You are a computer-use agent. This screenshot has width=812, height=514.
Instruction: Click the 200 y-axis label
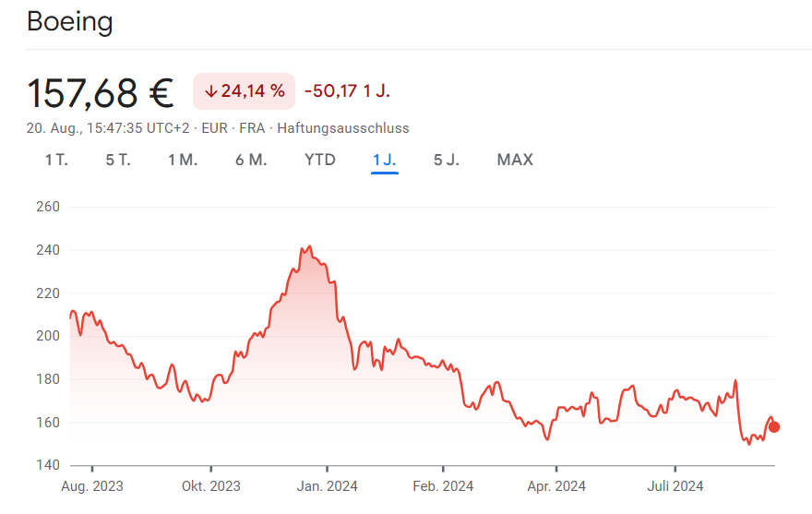tap(48, 336)
